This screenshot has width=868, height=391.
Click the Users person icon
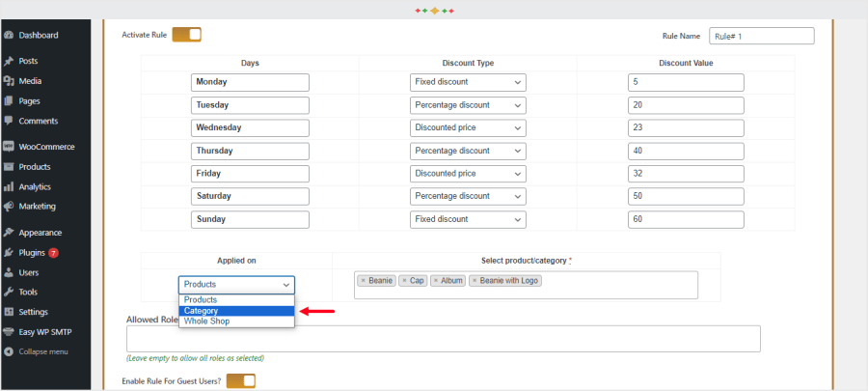[x=9, y=272]
